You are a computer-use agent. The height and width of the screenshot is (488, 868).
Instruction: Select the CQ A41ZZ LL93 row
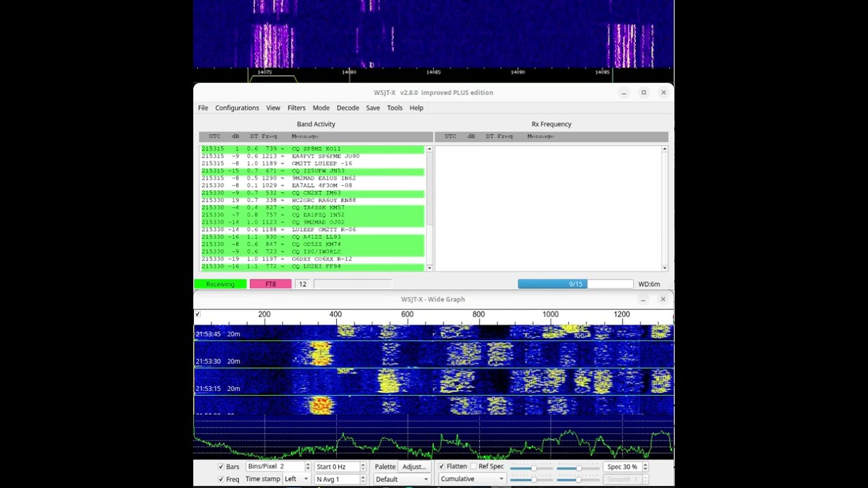[x=313, y=237]
